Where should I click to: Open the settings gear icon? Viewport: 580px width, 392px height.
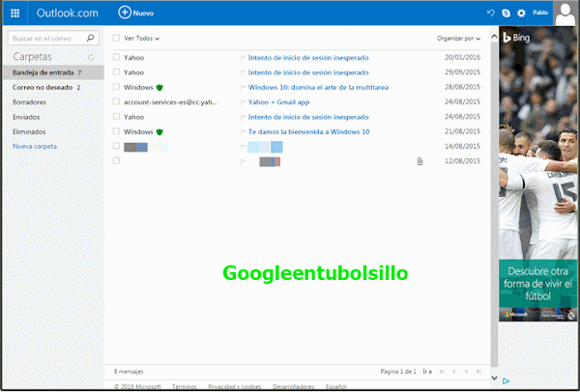point(521,14)
